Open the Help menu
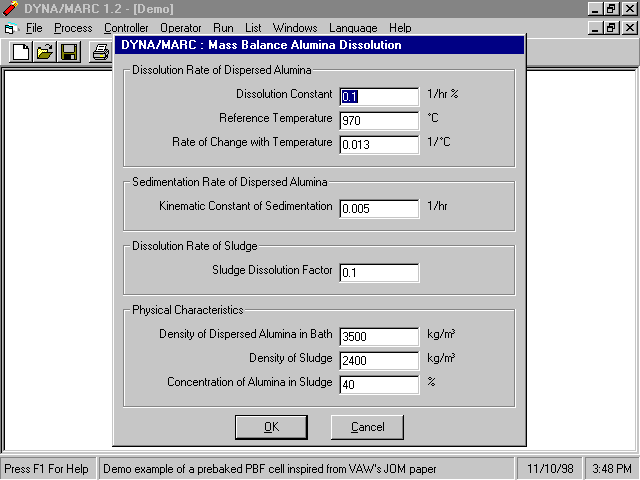The image size is (640, 480). [x=400, y=28]
